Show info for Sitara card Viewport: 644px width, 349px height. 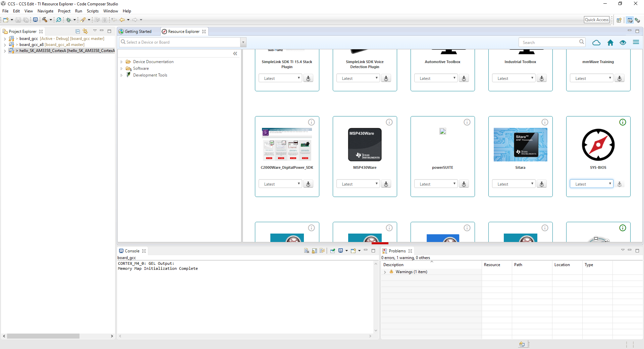click(545, 122)
